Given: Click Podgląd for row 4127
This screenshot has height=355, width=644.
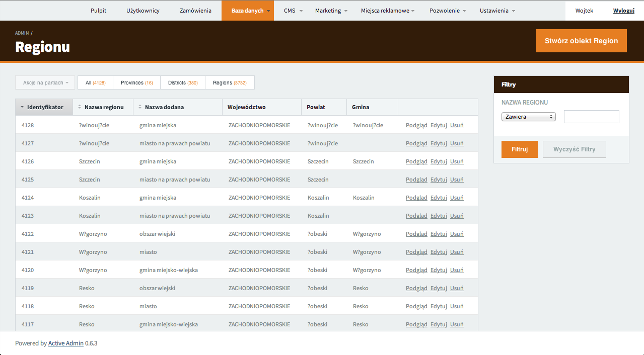Looking at the screenshot, I should pyautogui.click(x=416, y=143).
